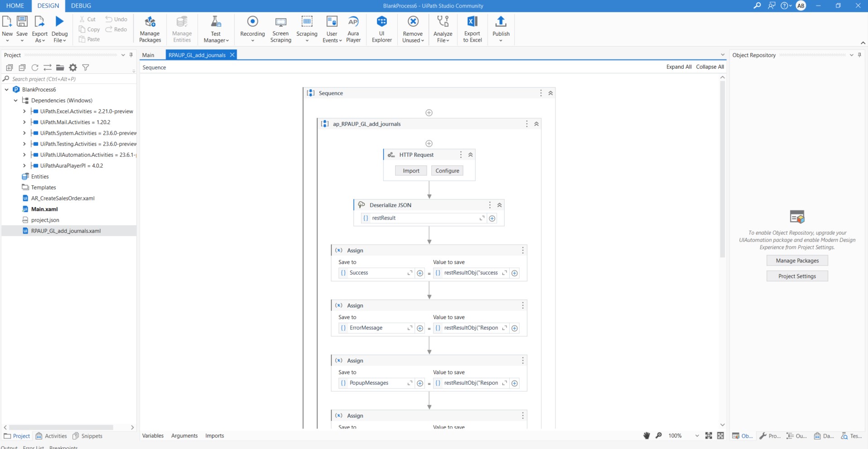868x449 pixels.
Task: Click Expand All icon in Project panel
Action: coord(10,68)
